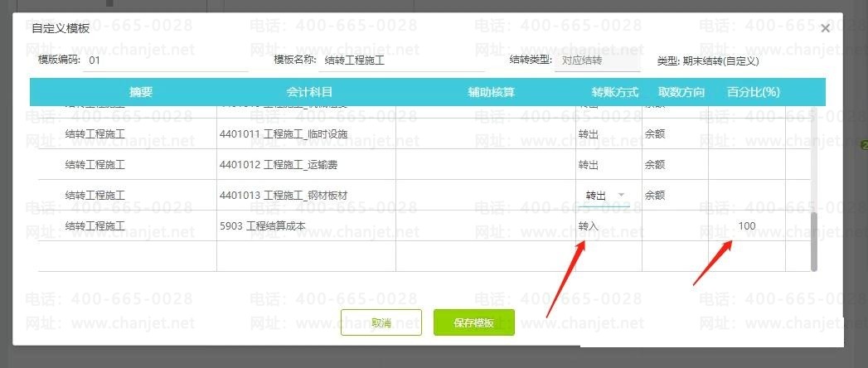Viewport: 868px width, 368px height.
Task: Click the 会计科目 column header
Action: click(309, 92)
